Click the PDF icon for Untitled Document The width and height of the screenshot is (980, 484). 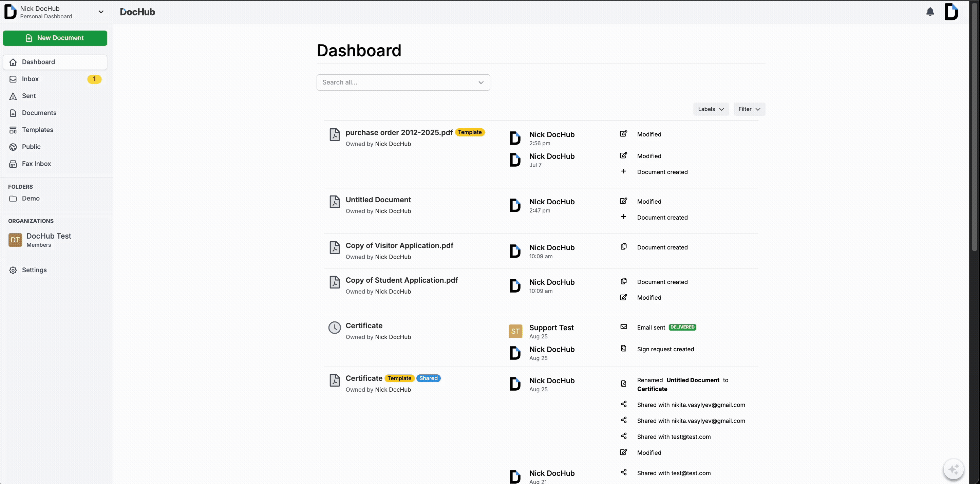[x=334, y=202]
